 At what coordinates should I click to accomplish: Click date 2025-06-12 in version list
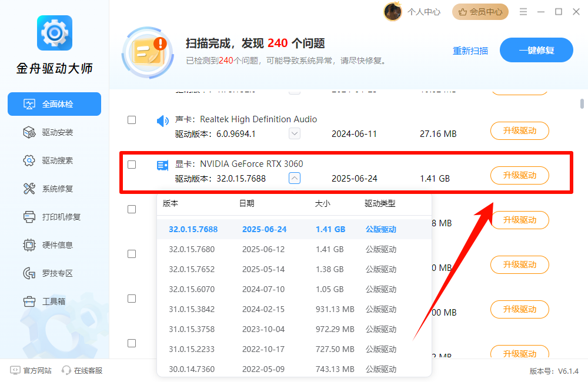[263, 249]
